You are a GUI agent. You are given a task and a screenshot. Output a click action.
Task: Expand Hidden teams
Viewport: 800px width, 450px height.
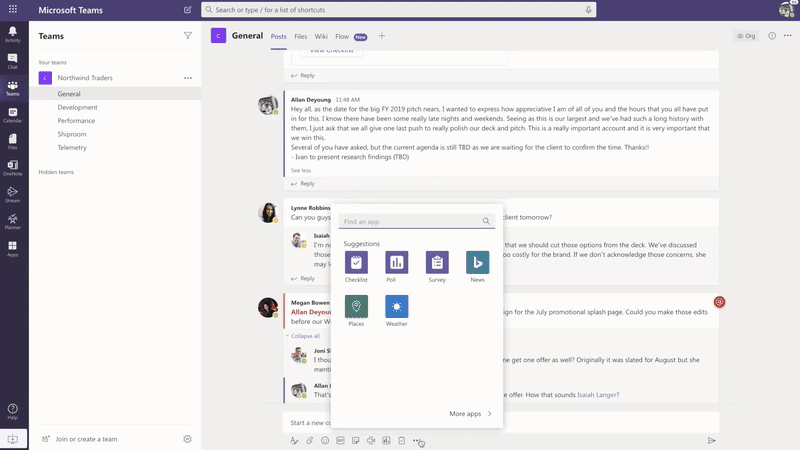pyautogui.click(x=56, y=172)
